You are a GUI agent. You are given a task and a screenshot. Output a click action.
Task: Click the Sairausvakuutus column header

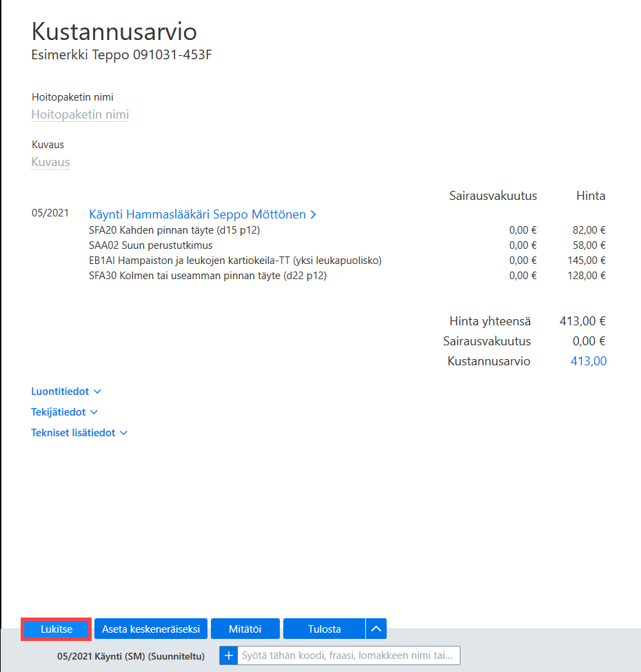pyautogui.click(x=493, y=196)
